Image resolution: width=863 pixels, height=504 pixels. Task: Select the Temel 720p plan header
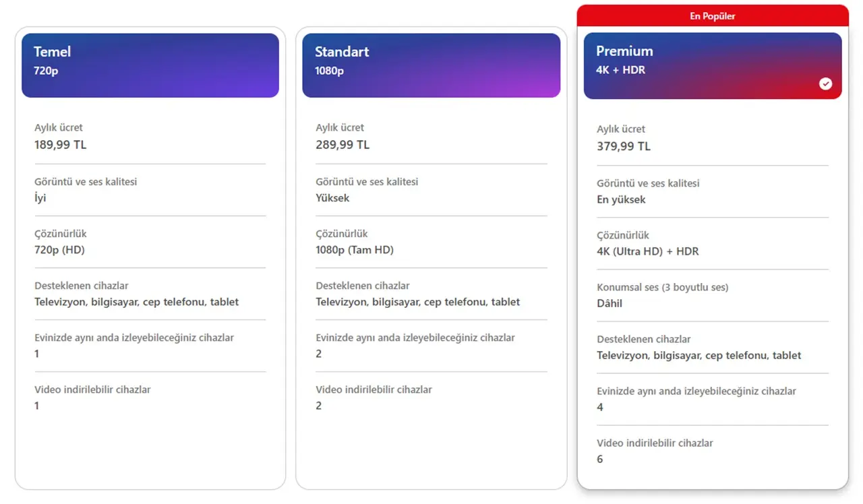(150, 65)
